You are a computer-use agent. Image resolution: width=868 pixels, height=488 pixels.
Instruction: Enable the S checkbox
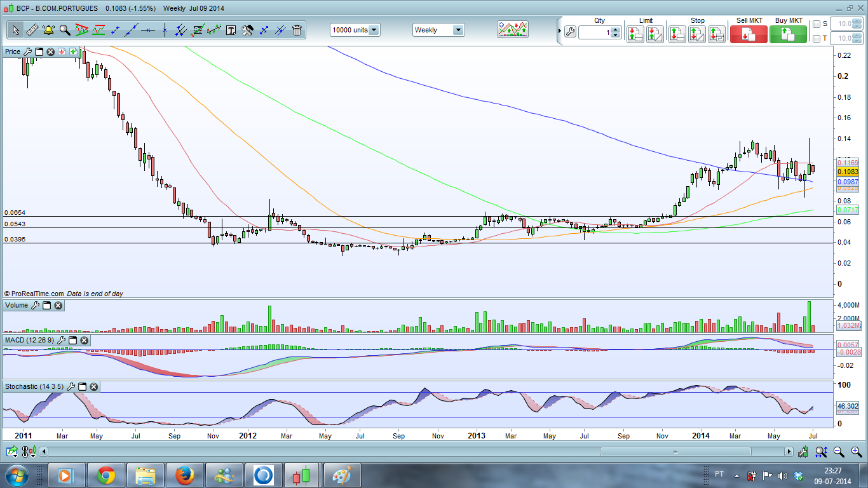coord(817,24)
